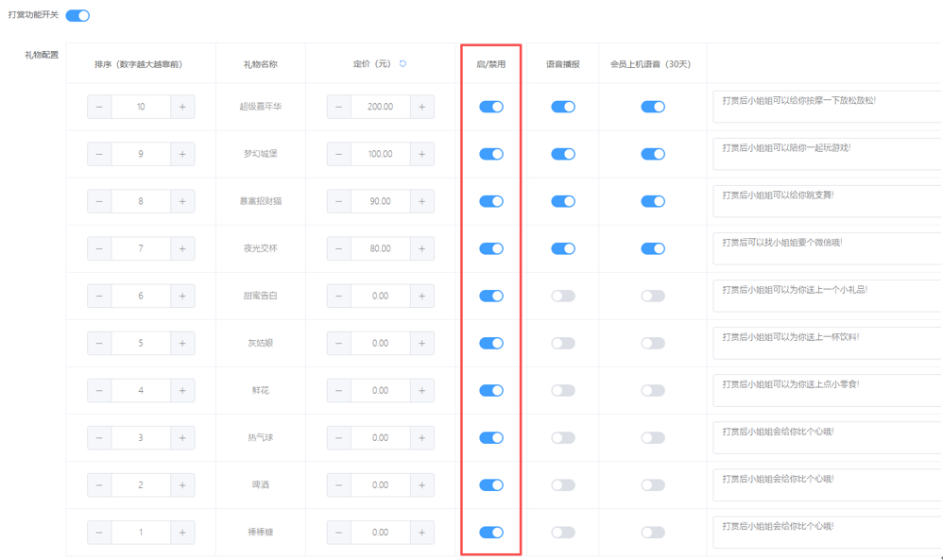Click the sort field showing 7 for 夜光交杯
The image size is (943, 560).
pos(141,248)
